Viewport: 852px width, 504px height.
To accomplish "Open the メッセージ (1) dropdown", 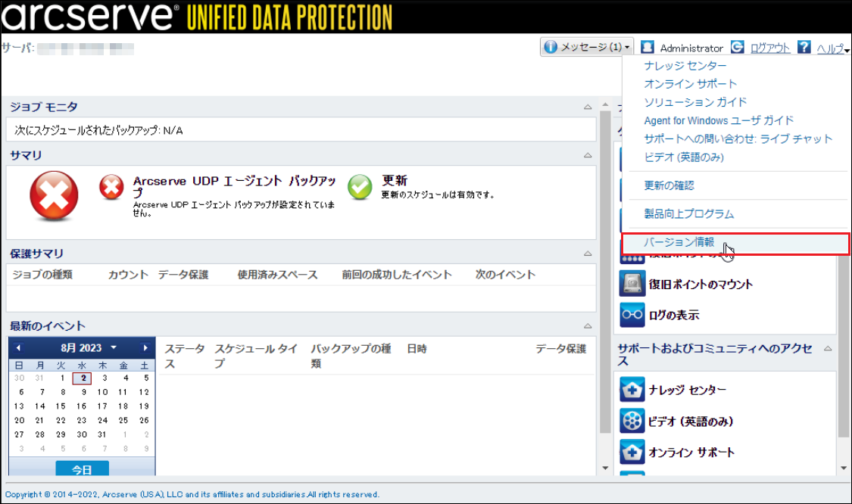I will point(587,47).
